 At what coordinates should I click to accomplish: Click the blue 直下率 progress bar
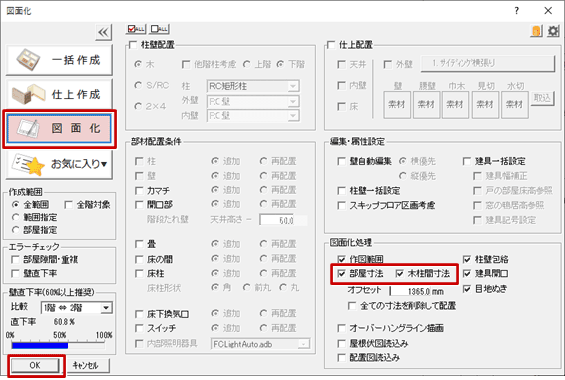[40, 346]
